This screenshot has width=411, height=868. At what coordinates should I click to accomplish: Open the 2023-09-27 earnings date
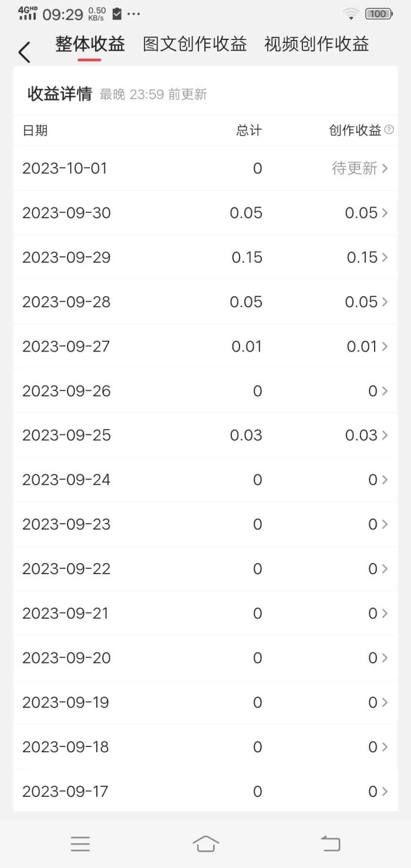(x=66, y=347)
